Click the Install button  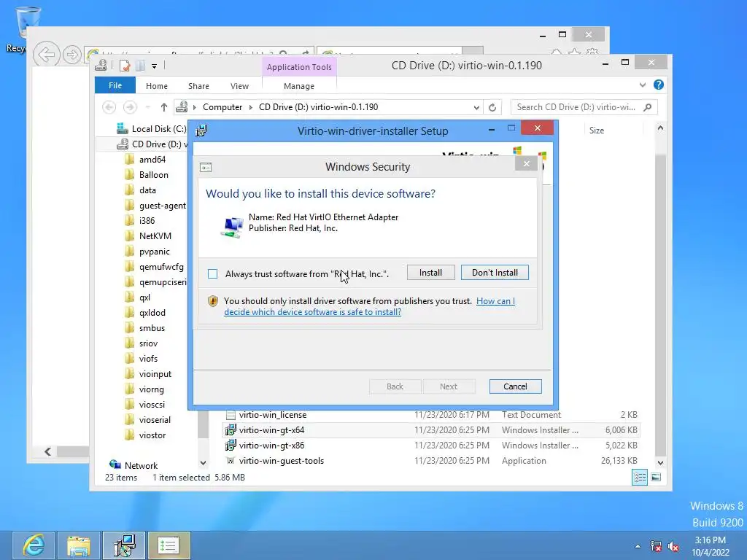(x=430, y=273)
